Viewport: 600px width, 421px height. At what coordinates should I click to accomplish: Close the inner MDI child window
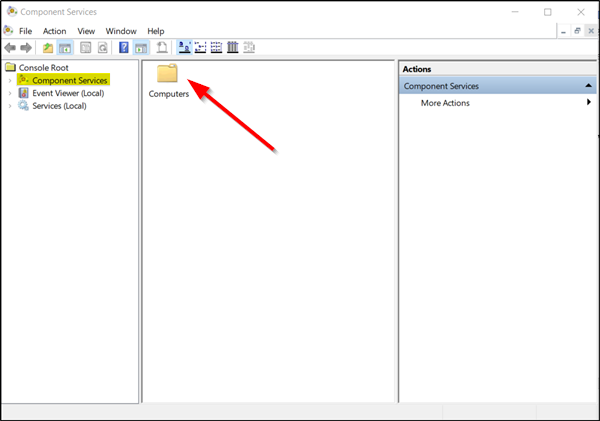click(x=591, y=31)
